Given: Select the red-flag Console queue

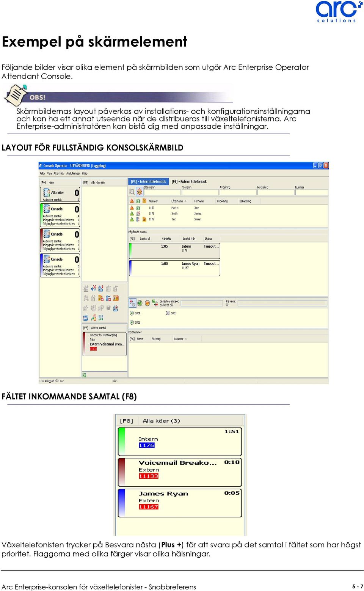Looking at the screenshot, I should coord(60,240).
